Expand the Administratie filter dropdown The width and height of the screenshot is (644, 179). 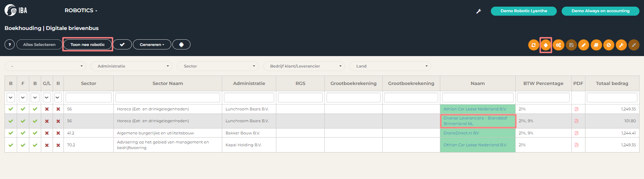[x=132, y=66]
